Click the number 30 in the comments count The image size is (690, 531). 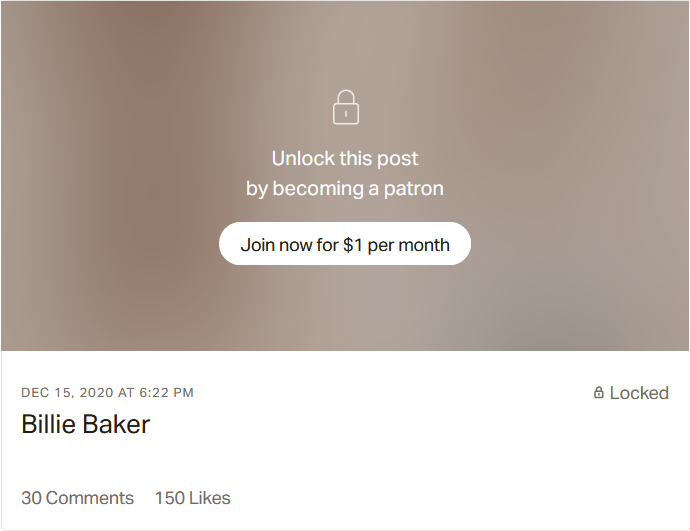pos(31,498)
